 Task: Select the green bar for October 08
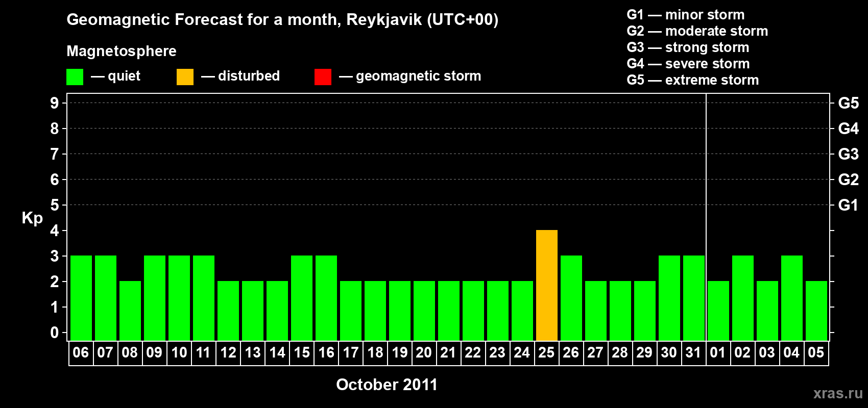(x=130, y=311)
